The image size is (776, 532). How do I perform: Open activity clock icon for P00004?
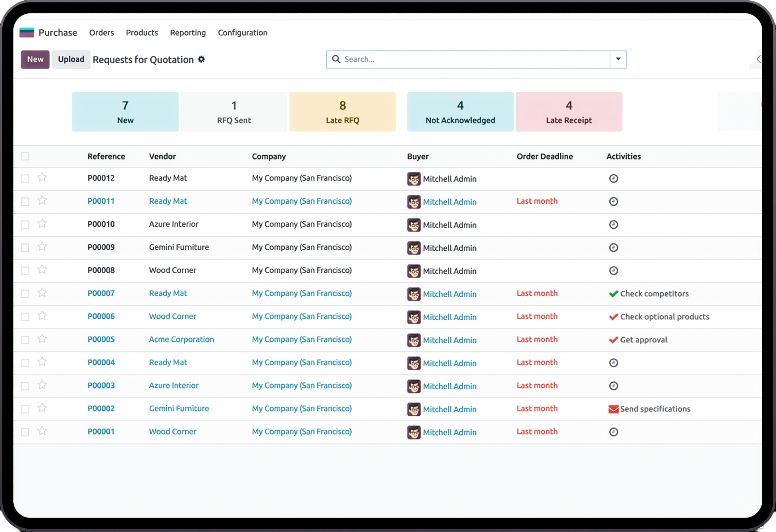point(613,363)
